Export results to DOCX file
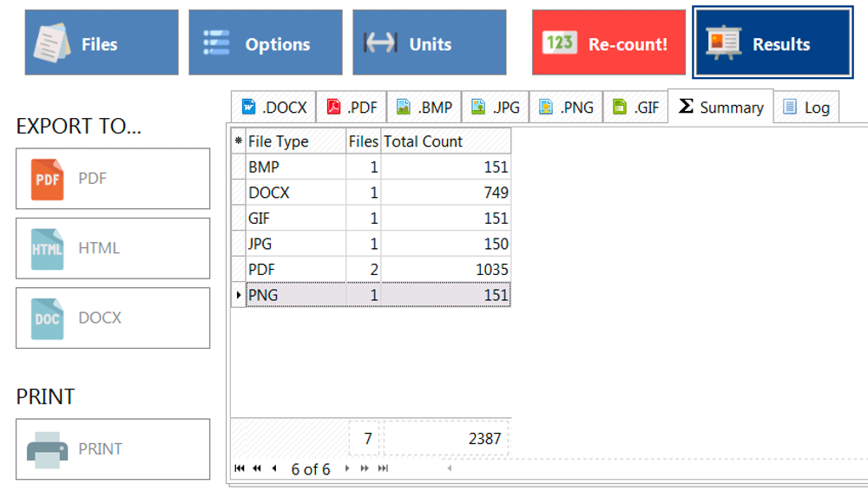Image resolution: width=868 pixels, height=491 pixels. (x=113, y=318)
